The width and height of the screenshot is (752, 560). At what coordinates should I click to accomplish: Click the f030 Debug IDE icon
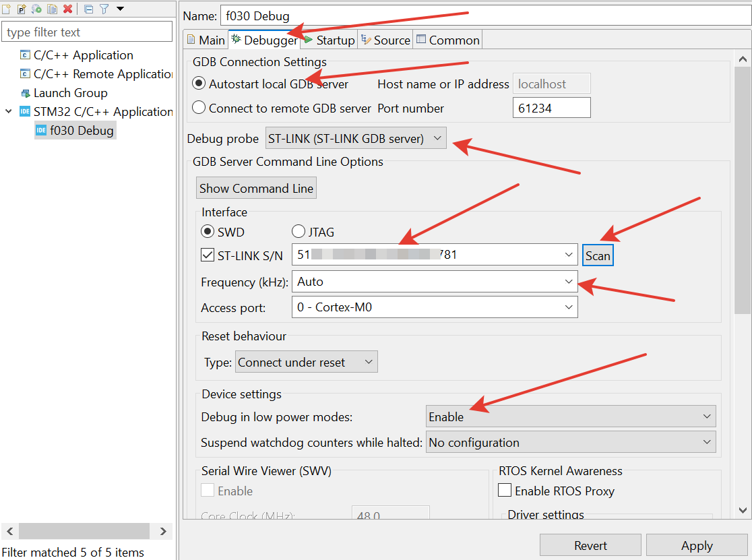pos(40,130)
